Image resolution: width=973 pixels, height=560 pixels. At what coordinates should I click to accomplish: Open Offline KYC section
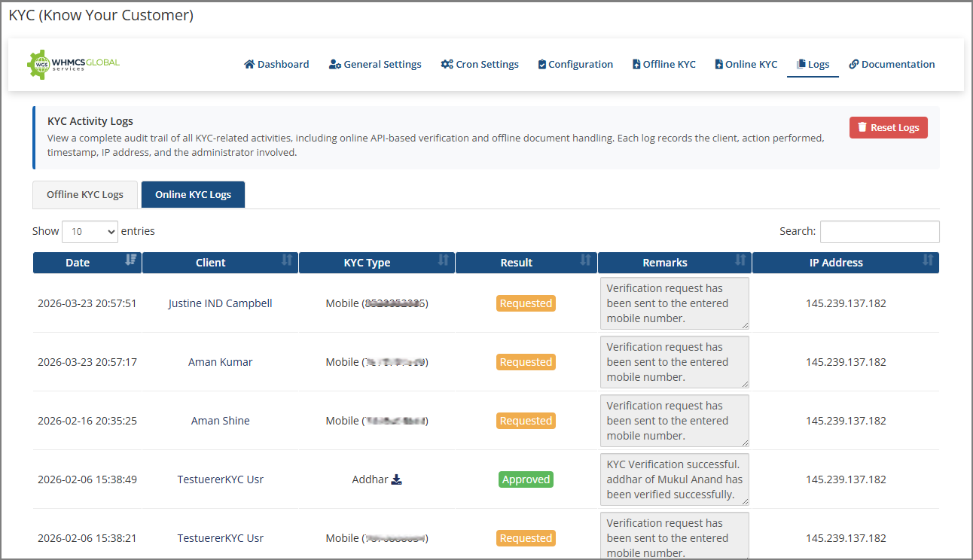pyautogui.click(x=663, y=65)
